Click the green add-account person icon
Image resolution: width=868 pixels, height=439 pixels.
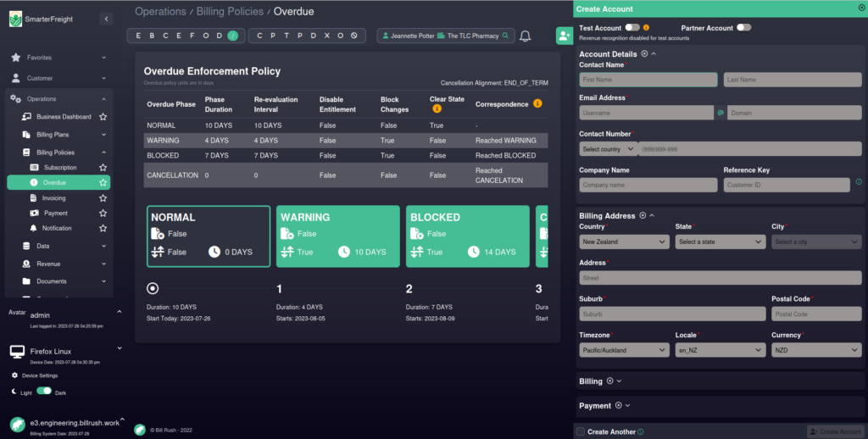(x=564, y=36)
